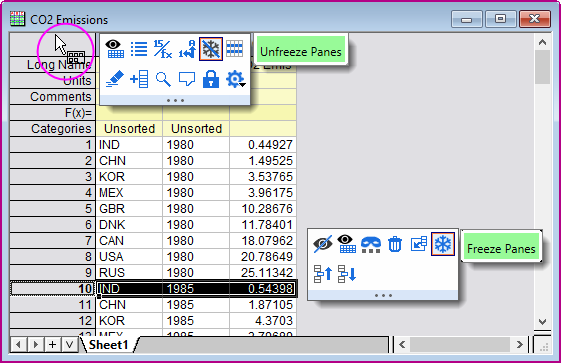Click the Unfreeze Panes snowflake icon
Screen dimensions: 561x363
point(211,49)
